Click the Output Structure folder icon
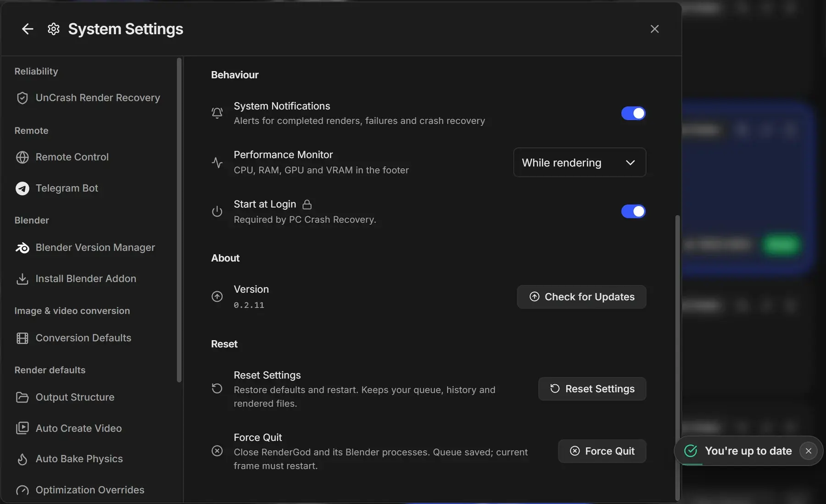Image resolution: width=826 pixels, height=504 pixels. pyautogui.click(x=22, y=397)
